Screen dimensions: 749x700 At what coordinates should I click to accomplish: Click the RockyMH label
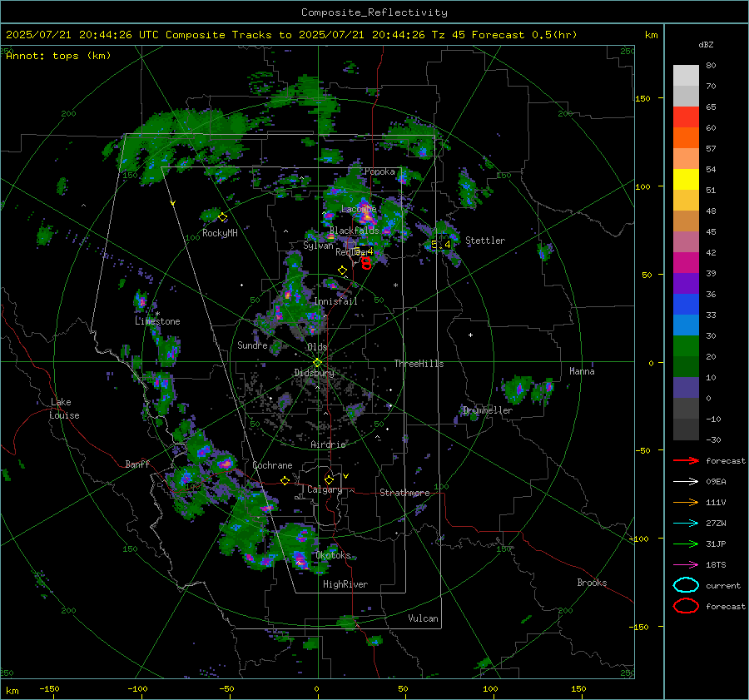click(220, 233)
